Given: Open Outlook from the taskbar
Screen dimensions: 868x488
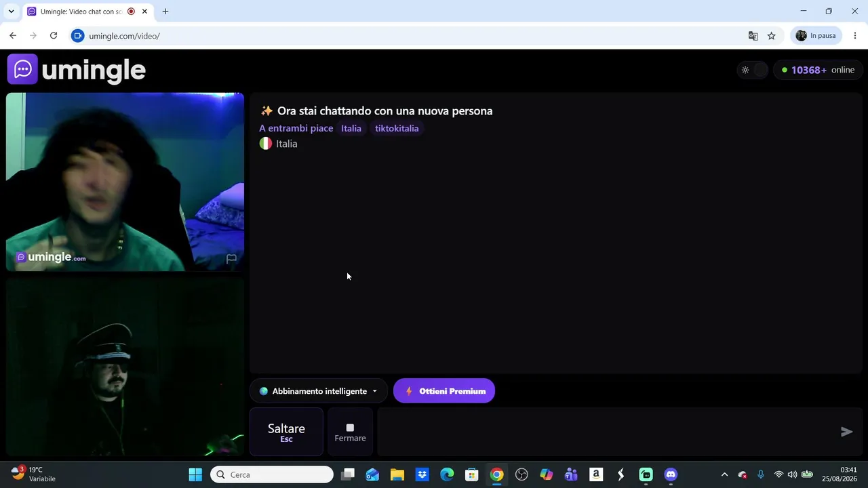Looking at the screenshot, I should [372, 474].
